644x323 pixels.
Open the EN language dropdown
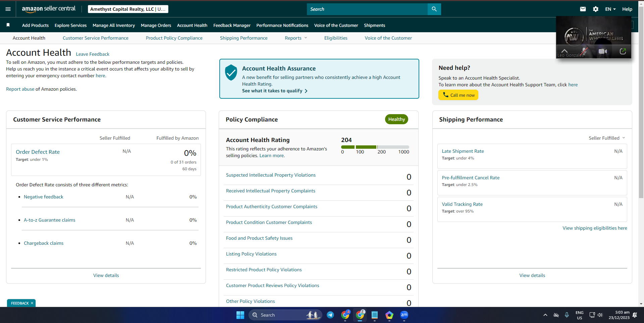click(x=610, y=9)
